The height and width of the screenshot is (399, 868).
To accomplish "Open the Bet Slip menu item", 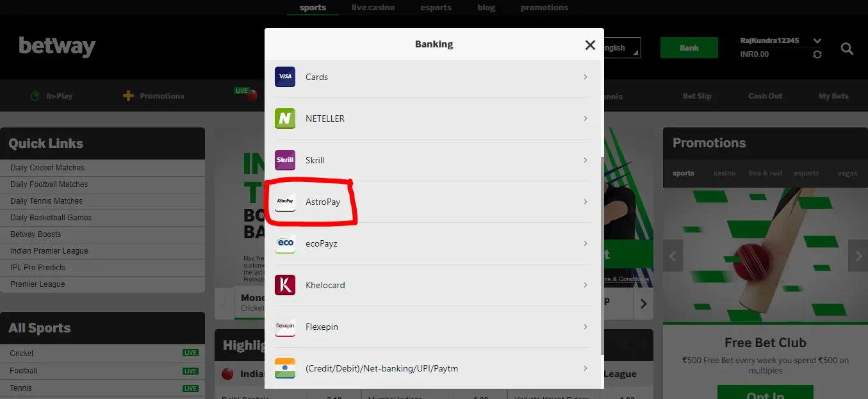I will tap(697, 96).
